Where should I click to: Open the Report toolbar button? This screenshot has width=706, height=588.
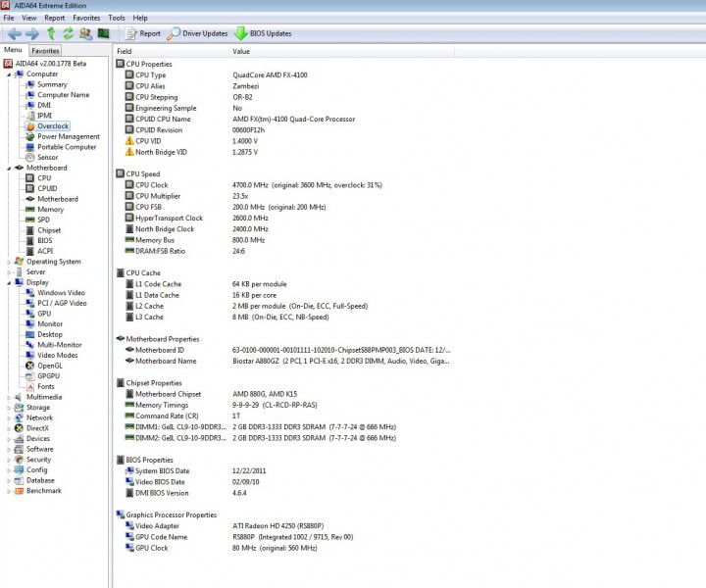coord(143,33)
